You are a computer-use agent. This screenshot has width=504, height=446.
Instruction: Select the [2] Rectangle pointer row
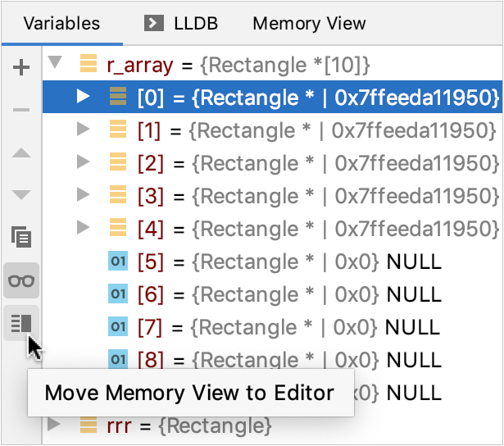[311, 163]
